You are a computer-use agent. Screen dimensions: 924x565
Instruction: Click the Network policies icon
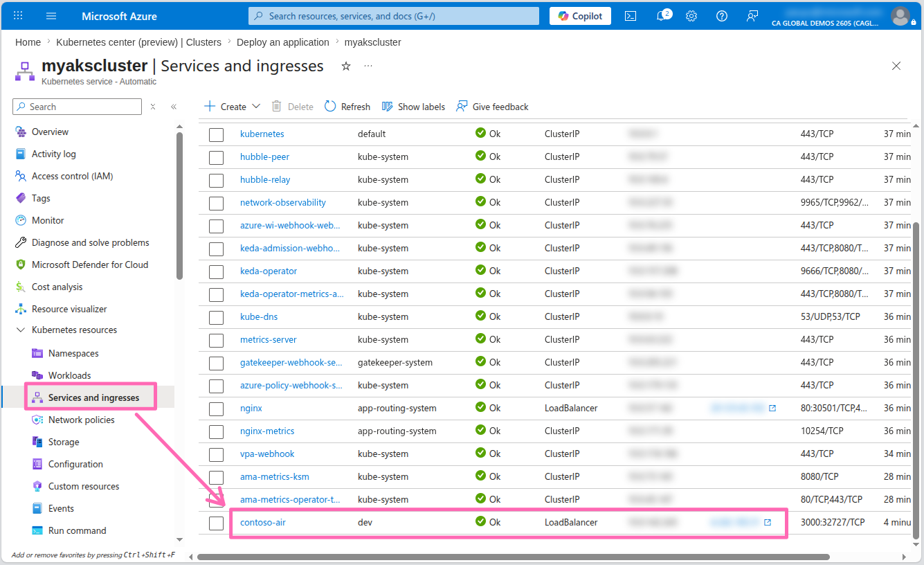click(x=37, y=420)
